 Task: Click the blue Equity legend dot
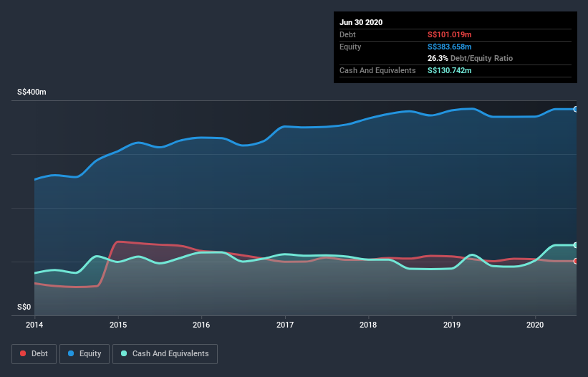coord(71,353)
